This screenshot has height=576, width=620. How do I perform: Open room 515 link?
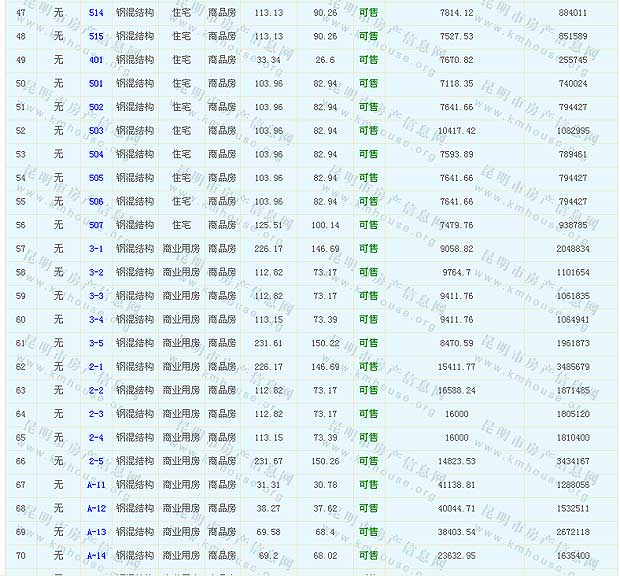coord(96,36)
